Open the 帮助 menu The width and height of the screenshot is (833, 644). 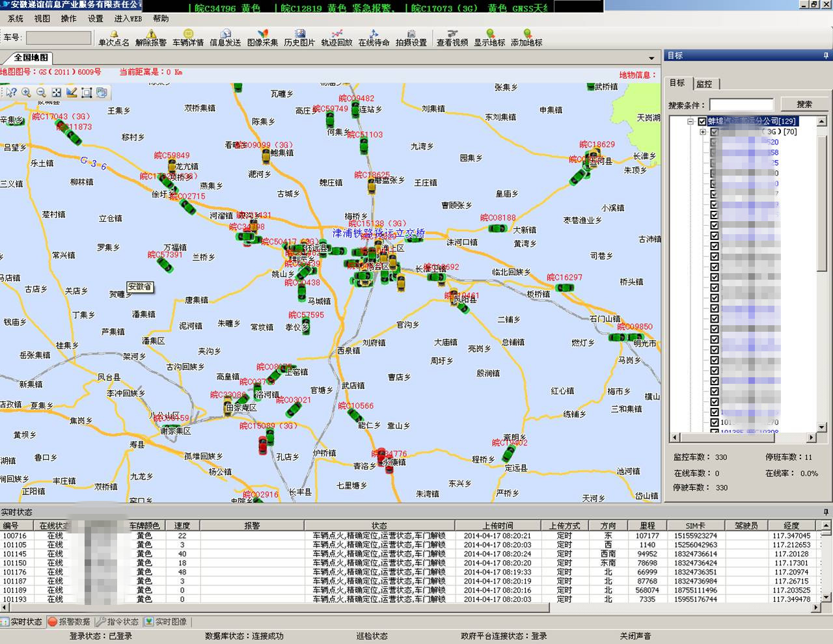[161, 19]
